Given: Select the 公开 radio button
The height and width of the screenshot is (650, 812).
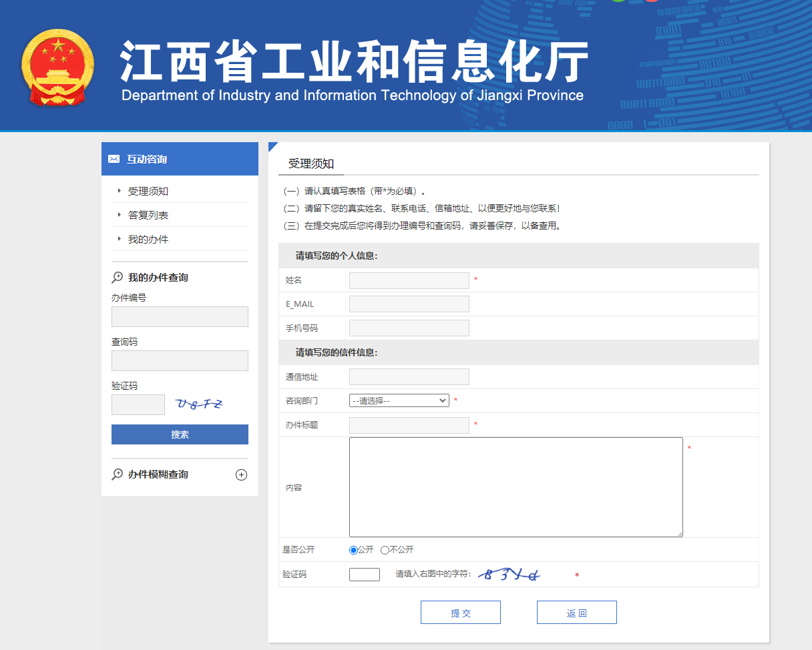Looking at the screenshot, I should tap(353, 550).
